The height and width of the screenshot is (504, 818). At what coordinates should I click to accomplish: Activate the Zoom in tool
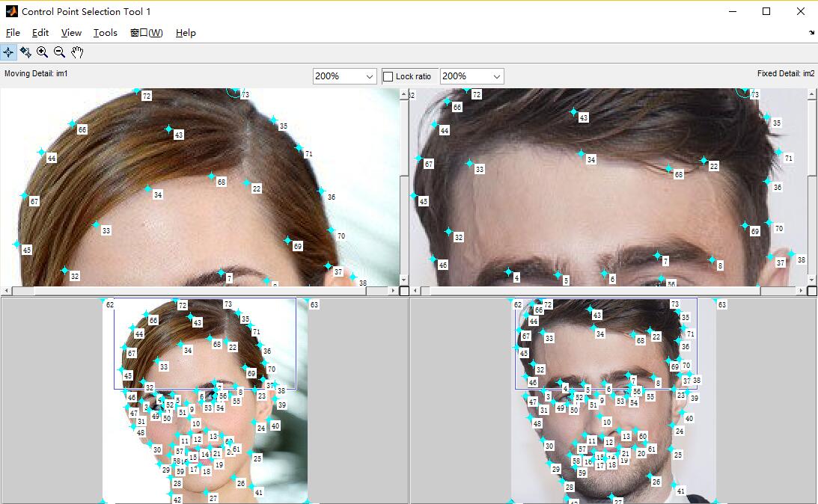[x=43, y=52]
